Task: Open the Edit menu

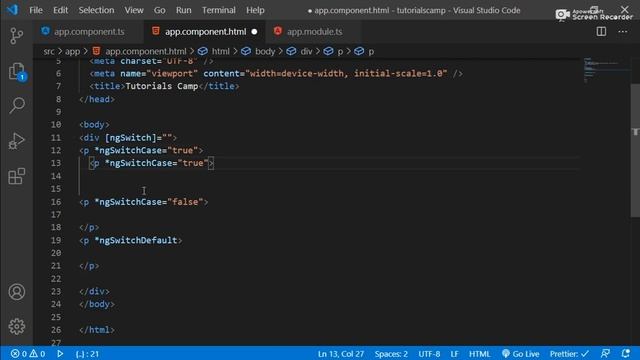Action: (x=60, y=10)
